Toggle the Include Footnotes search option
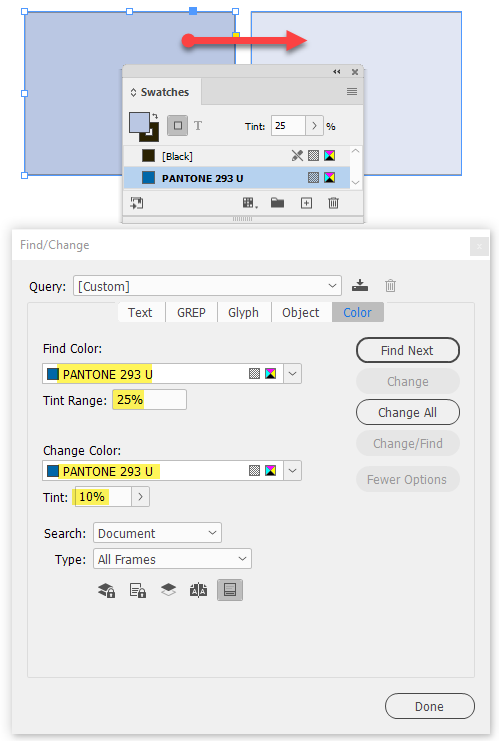The image size is (499, 741). pyautogui.click(x=230, y=590)
